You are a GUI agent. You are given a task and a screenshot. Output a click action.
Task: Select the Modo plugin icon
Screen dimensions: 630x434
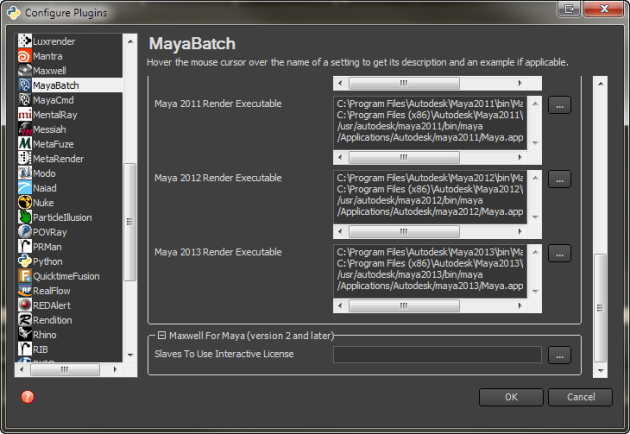coord(25,173)
